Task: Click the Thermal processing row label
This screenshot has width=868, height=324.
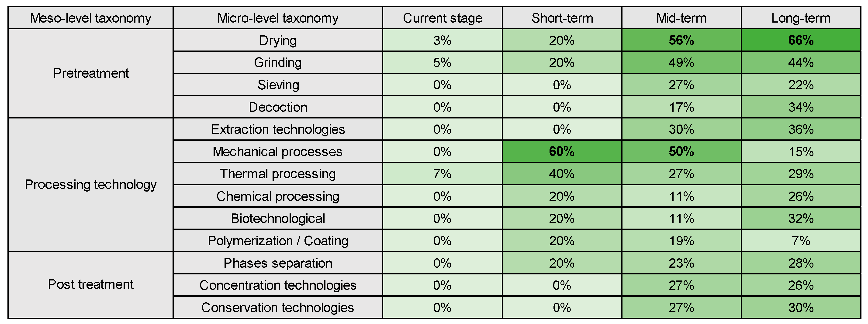Action: (278, 174)
